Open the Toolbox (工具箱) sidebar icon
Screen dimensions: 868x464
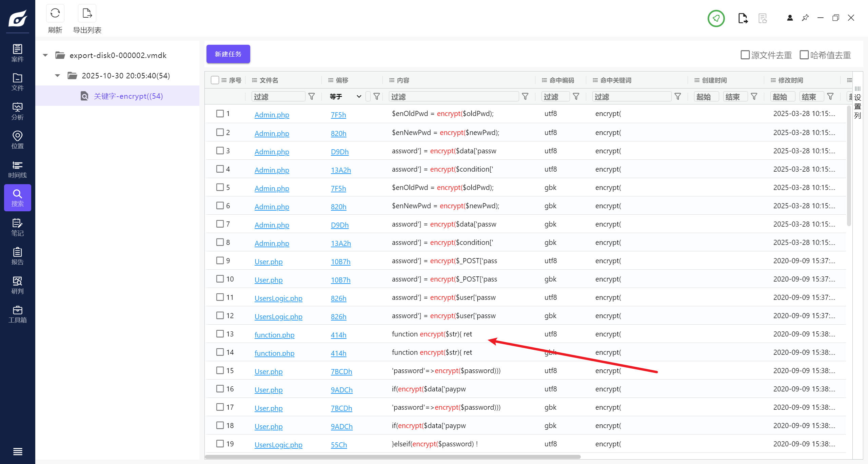tap(17, 314)
